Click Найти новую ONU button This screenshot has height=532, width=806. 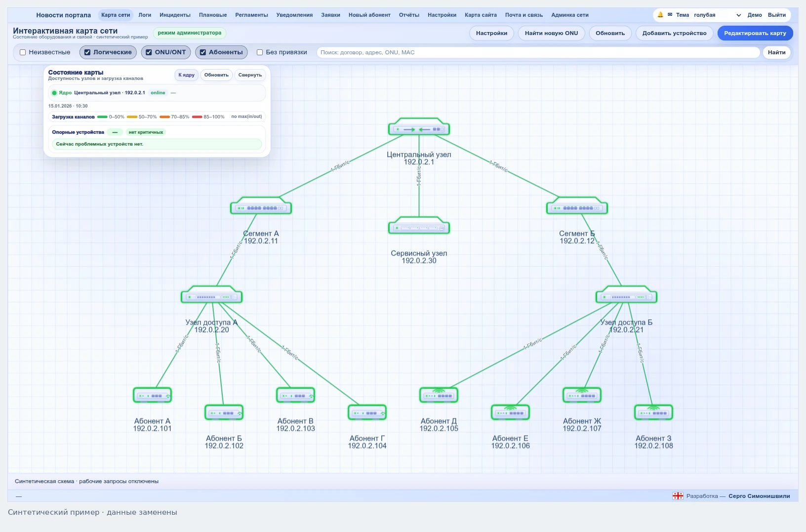[x=551, y=33]
